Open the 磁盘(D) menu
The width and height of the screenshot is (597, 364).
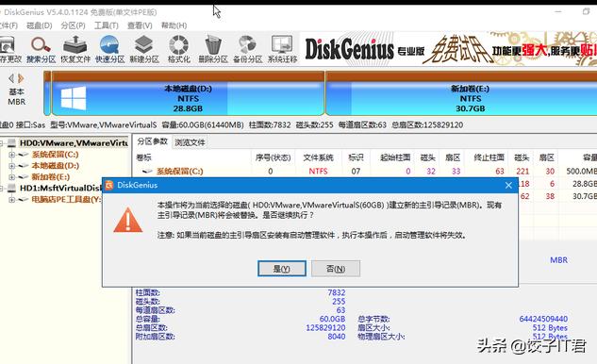(x=40, y=25)
